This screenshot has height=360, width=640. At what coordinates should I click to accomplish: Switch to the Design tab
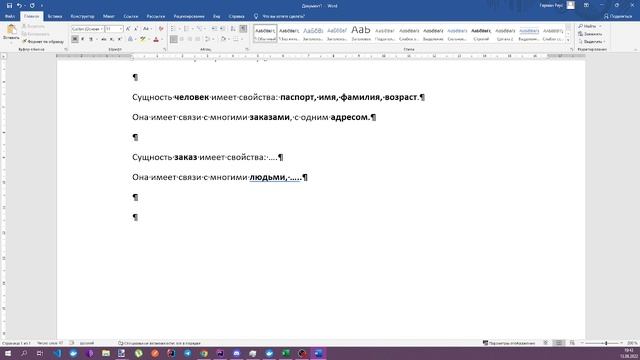tap(82, 16)
